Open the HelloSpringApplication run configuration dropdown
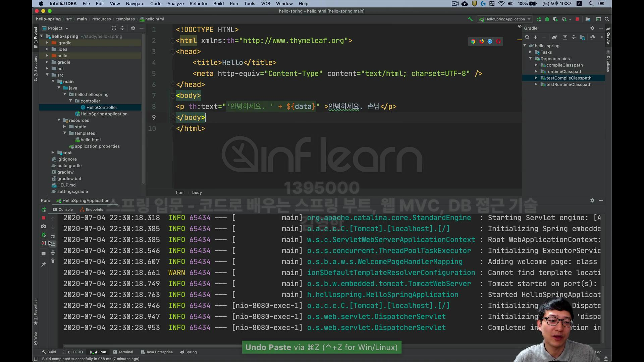Screen dimensions: 644x362 point(505,19)
